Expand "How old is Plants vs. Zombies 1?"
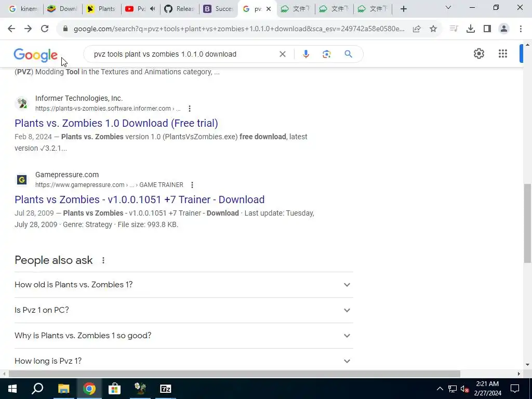 [183, 285]
